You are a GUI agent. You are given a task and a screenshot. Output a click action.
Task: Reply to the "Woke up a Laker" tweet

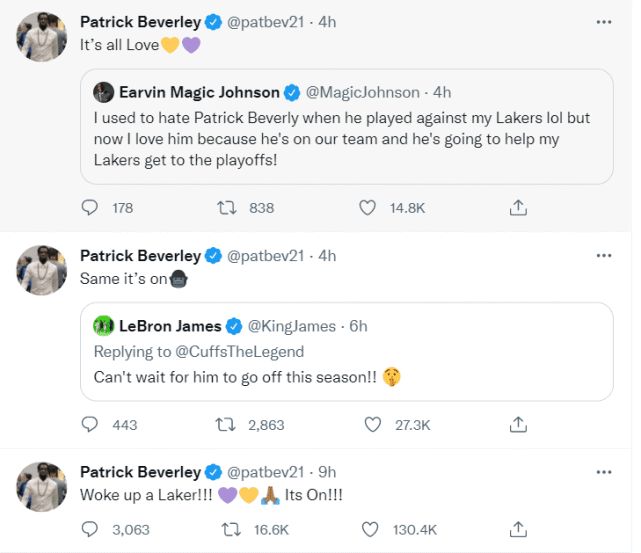coord(90,529)
